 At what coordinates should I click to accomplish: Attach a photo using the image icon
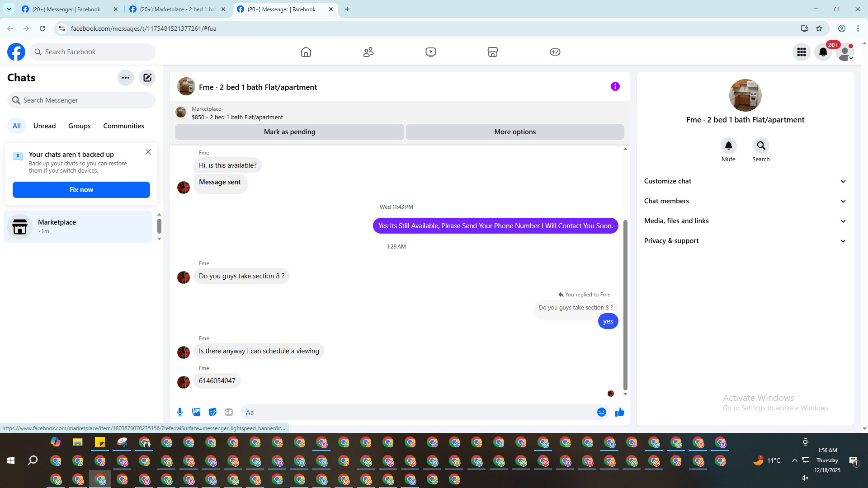click(x=196, y=412)
